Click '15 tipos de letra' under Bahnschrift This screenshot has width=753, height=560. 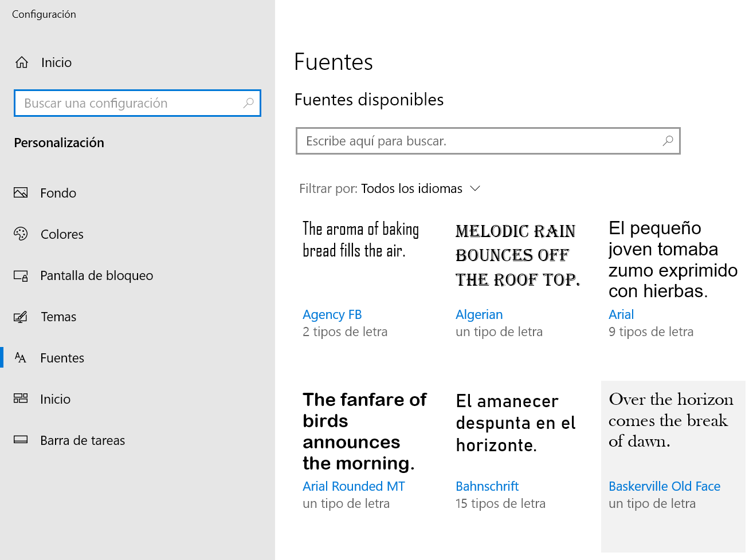click(x=500, y=503)
